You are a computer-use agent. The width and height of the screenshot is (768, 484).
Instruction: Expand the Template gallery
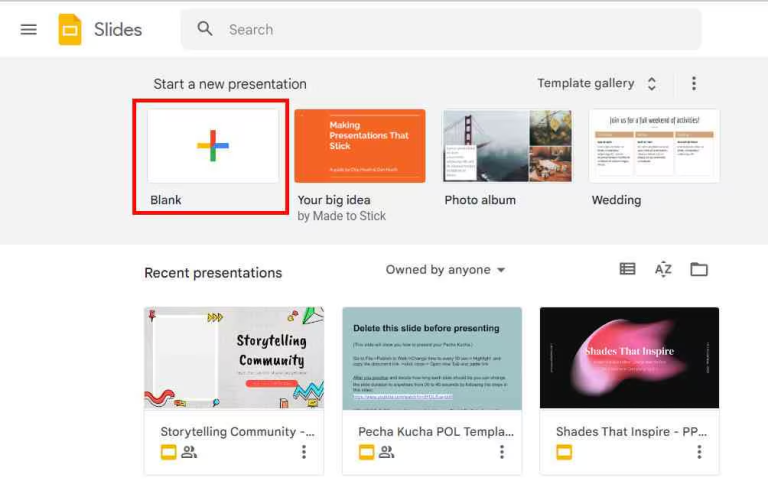(597, 84)
